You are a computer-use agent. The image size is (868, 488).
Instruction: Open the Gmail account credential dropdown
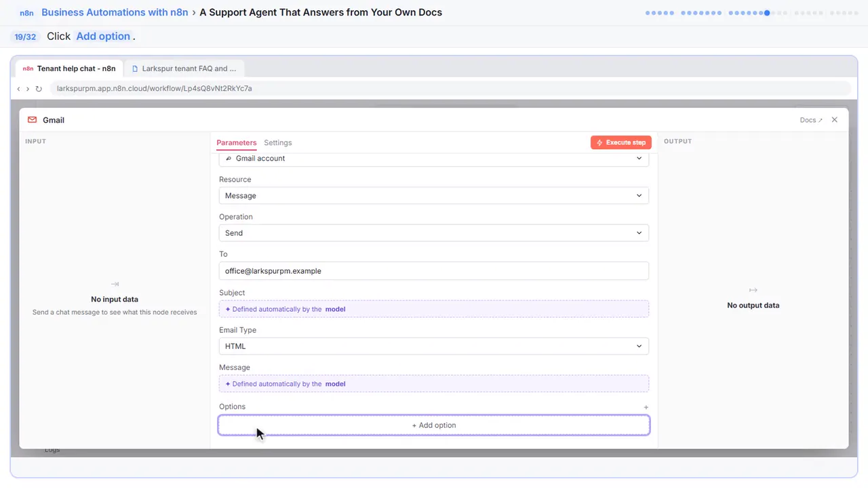click(x=434, y=159)
